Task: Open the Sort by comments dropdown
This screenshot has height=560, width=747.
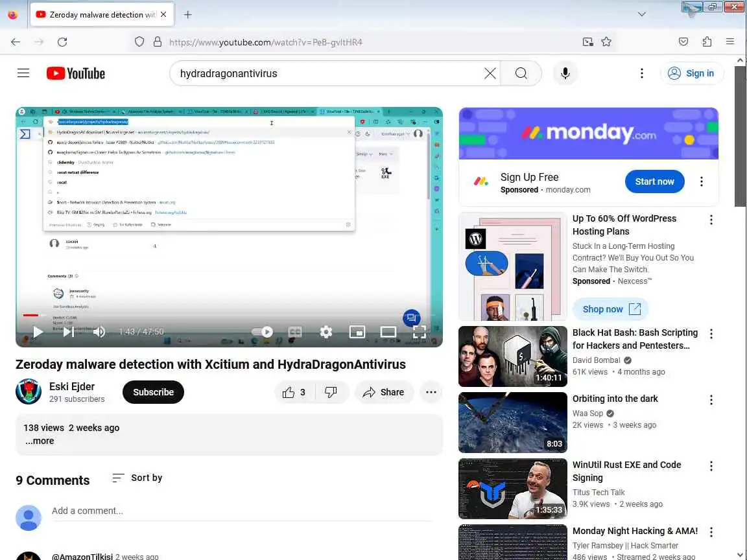Action: tap(137, 478)
